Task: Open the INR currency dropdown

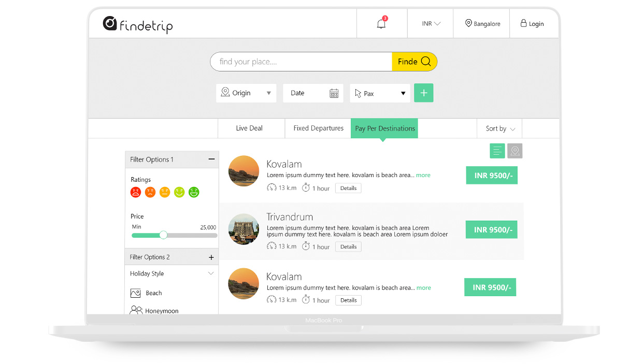Action: point(431,24)
